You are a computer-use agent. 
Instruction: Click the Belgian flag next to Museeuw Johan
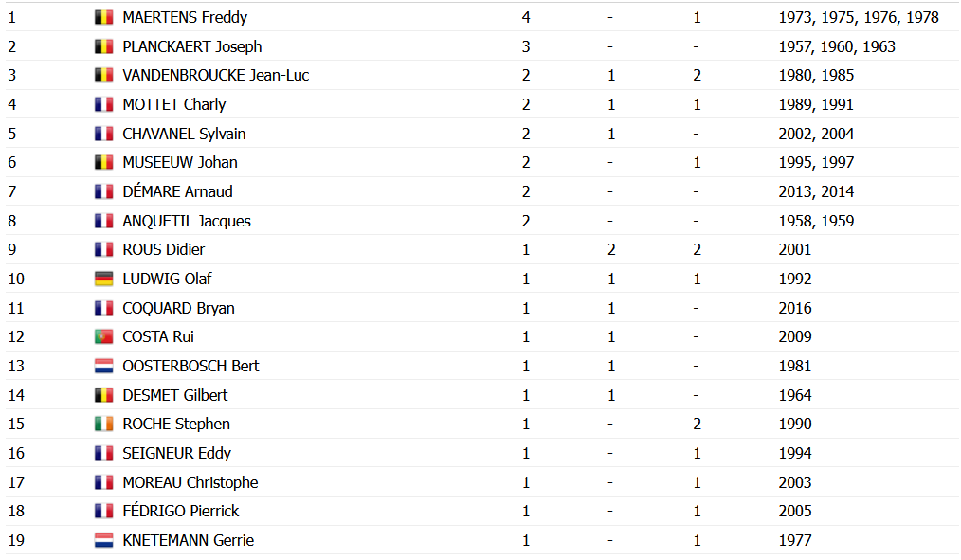tap(104, 162)
